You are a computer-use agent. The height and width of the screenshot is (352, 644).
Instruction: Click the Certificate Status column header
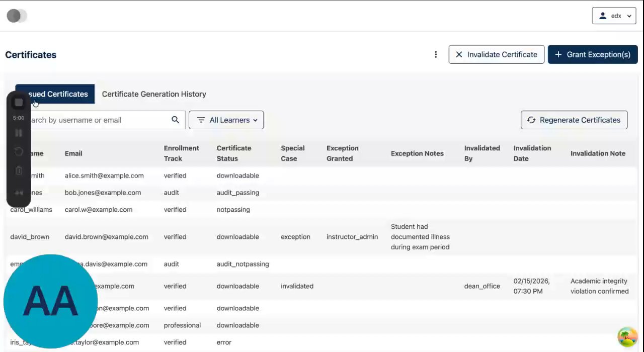tap(234, 153)
